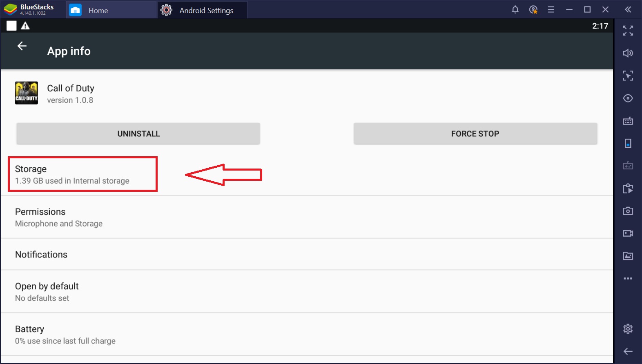Go back using the App info arrow
Image resolution: width=642 pixels, height=364 pixels.
(22, 46)
